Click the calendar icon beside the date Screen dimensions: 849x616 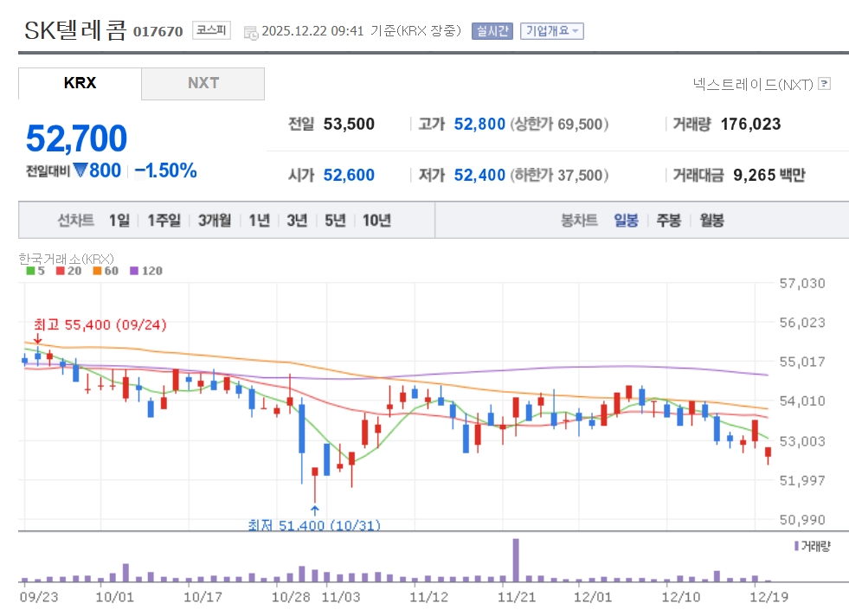coord(251,32)
